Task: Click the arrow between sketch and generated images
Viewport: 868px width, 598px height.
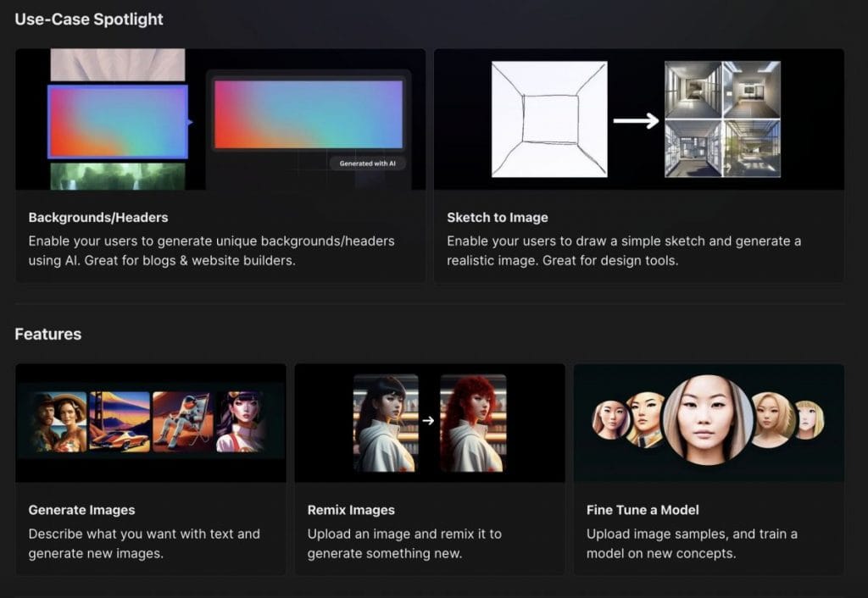Action: [636, 120]
